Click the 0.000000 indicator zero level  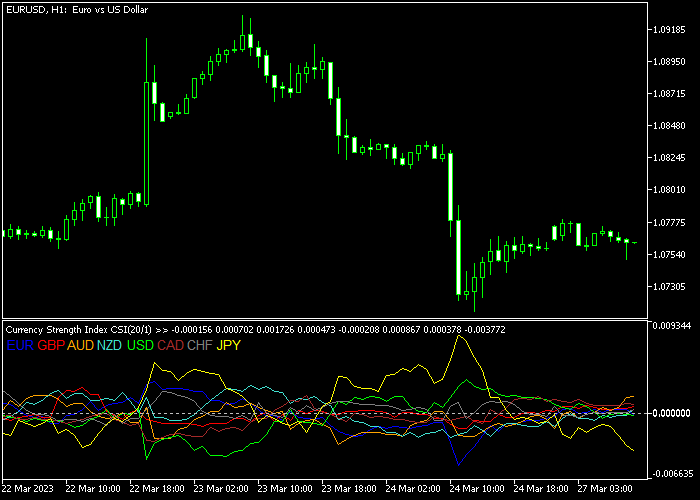tap(672, 413)
